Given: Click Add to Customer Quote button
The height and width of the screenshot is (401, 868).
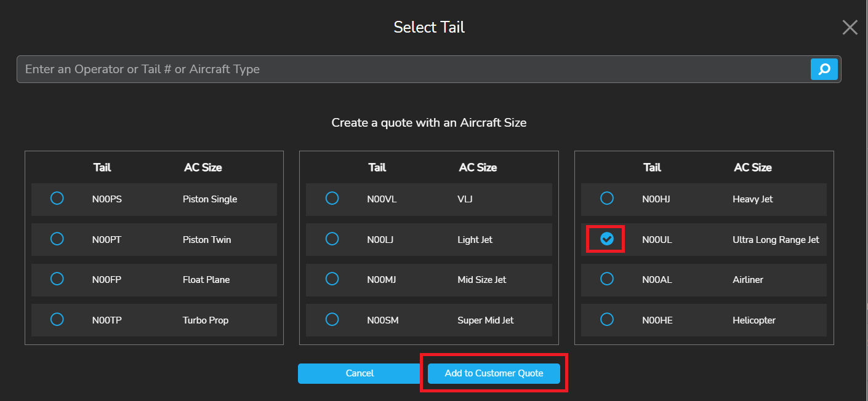Looking at the screenshot, I should (494, 373).
